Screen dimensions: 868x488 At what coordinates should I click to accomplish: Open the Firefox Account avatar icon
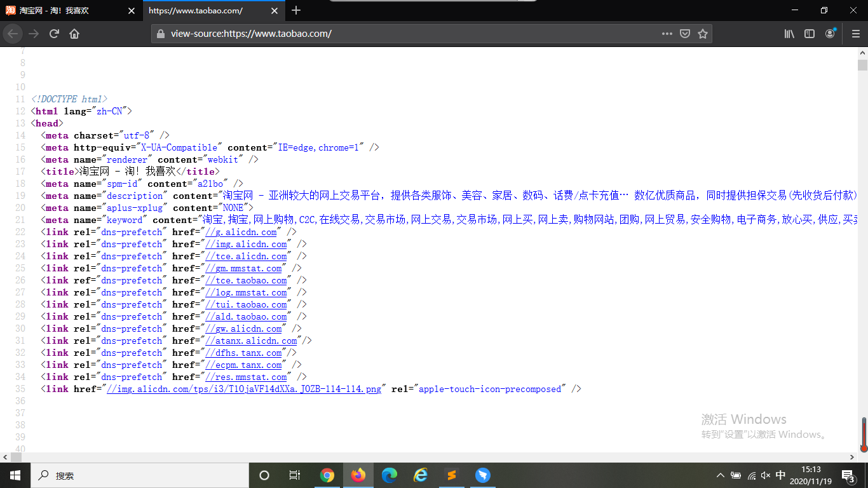pyautogui.click(x=831, y=34)
